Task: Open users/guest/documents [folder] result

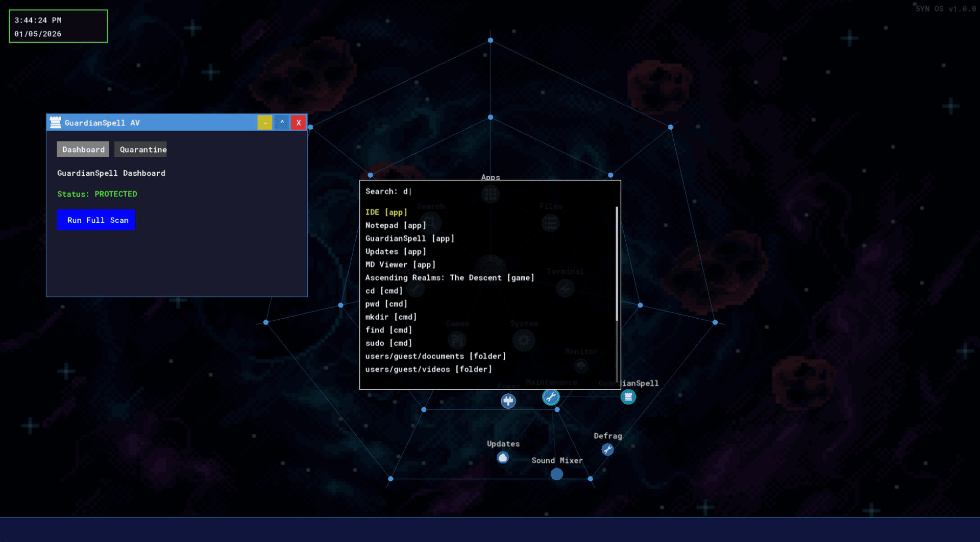Action: [436, 356]
